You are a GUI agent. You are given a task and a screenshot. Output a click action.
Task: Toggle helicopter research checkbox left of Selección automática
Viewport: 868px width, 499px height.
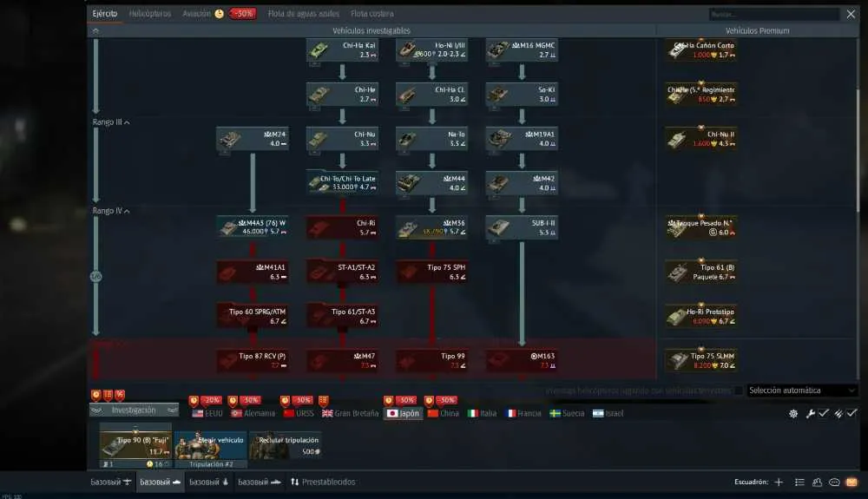click(738, 391)
